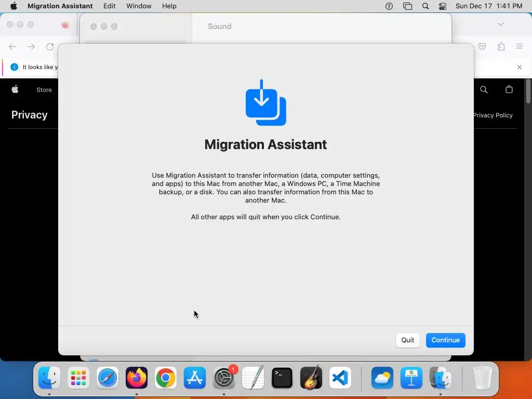Click the Firefox tab favicon

(x=65, y=24)
